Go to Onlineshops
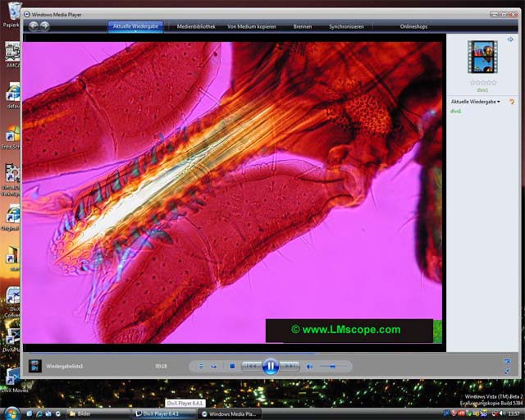Screen dimensions: 525x420 click(414, 26)
